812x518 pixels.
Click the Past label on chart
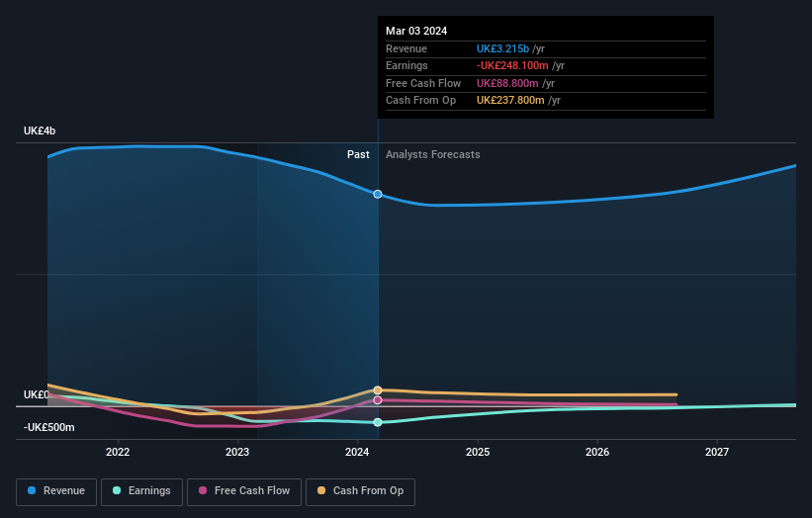pos(358,154)
